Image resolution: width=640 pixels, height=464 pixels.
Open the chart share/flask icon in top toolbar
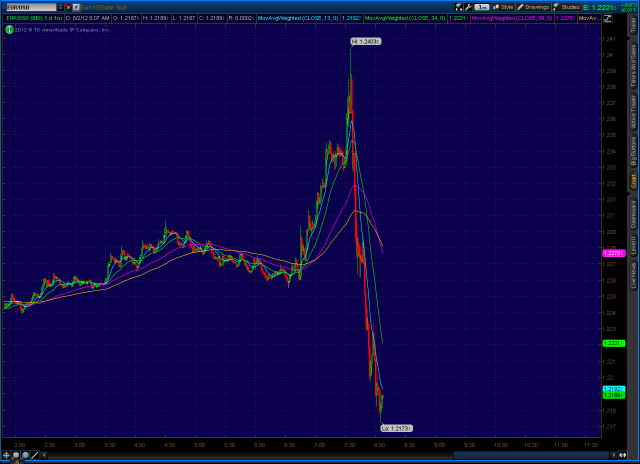click(459, 7)
